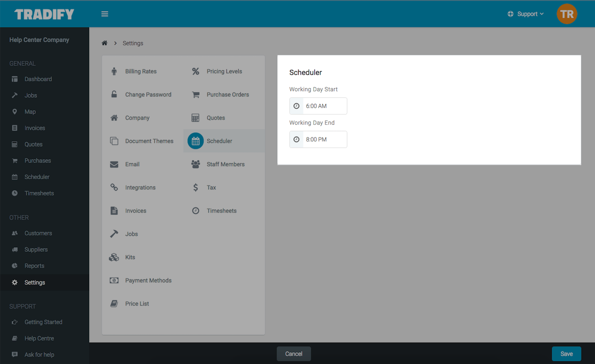Screen dimensions: 595x364
Task: Select the Payment Methods label
Action: click(x=148, y=280)
